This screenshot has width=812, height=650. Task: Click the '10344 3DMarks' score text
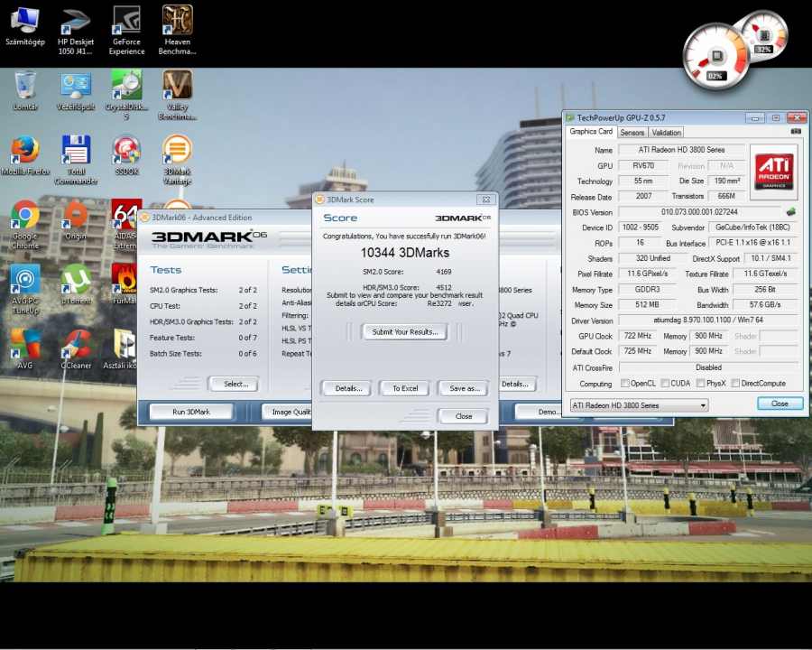pyautogui.click(x=405, y=253)
